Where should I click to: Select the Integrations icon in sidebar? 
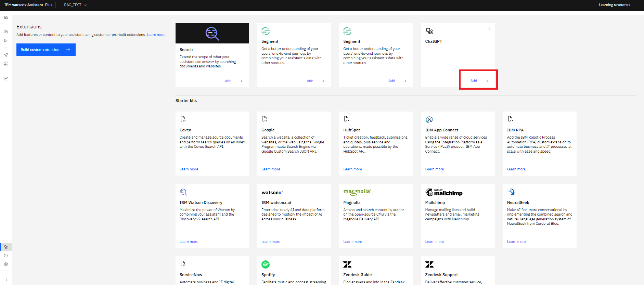[x=6, y=247]
